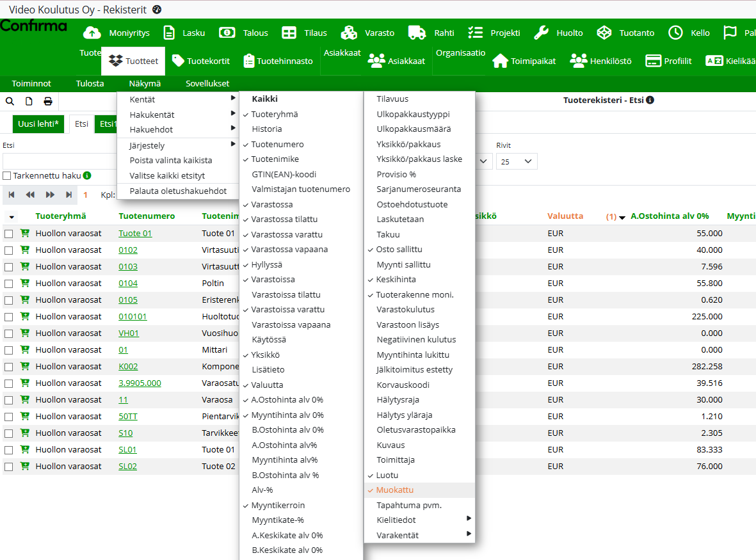Screen dimensions: 756x560
Task: Open the Toiminnot menu
Action: [x=31, y=84]
